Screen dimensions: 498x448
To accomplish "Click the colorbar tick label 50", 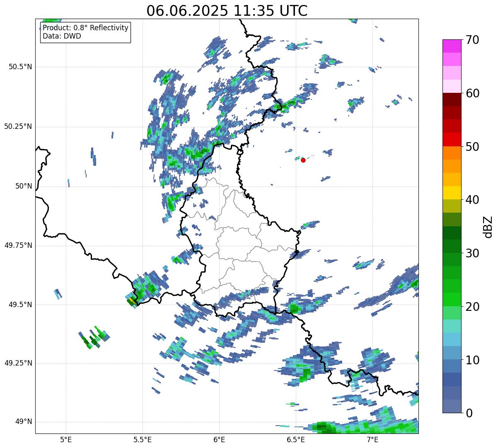I will (472, 147).
